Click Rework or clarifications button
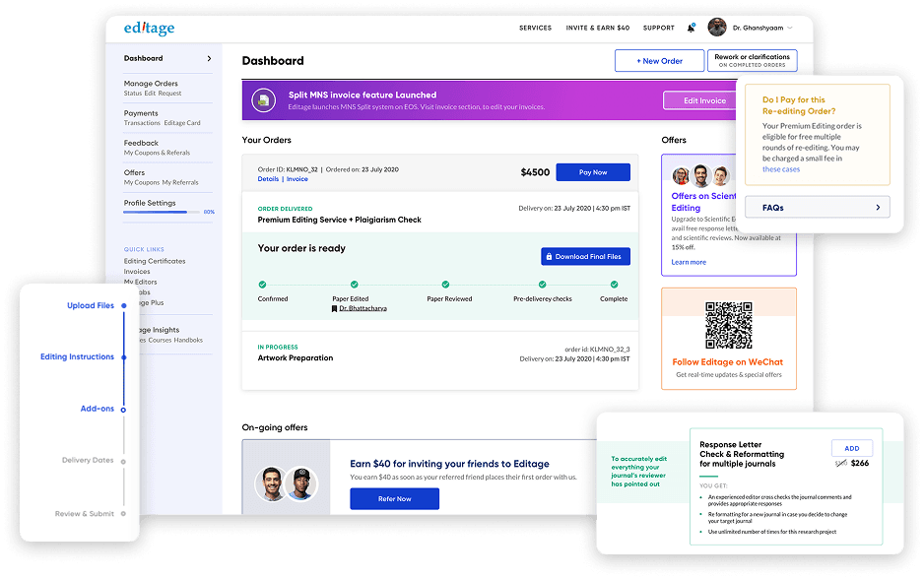Image resolution: width=924 pixels, height=578 pixels. click(752, 61)
